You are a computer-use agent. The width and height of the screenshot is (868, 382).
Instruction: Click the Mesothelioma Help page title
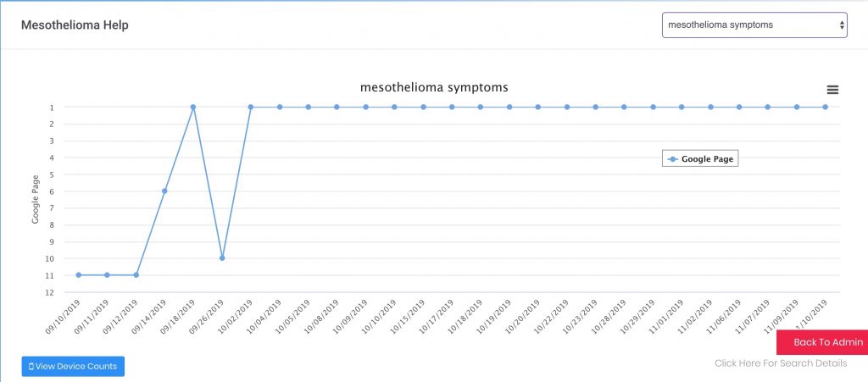coord(75,25)
